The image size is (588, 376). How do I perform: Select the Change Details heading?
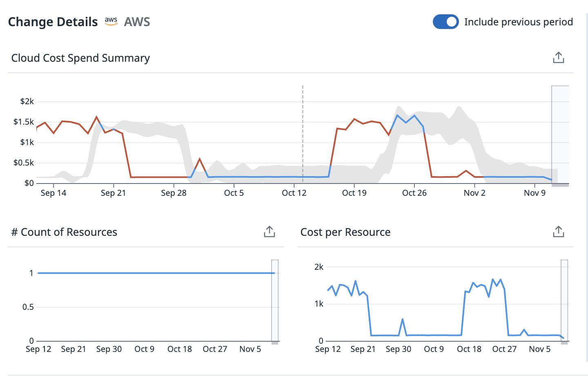tap(53, 22)
